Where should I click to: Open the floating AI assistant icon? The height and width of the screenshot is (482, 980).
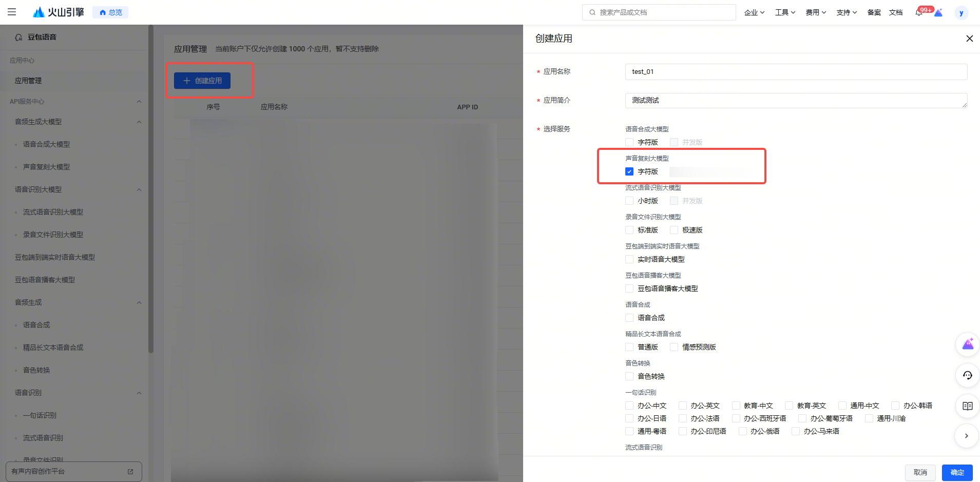pyautogui.click(x=967, y=344)
